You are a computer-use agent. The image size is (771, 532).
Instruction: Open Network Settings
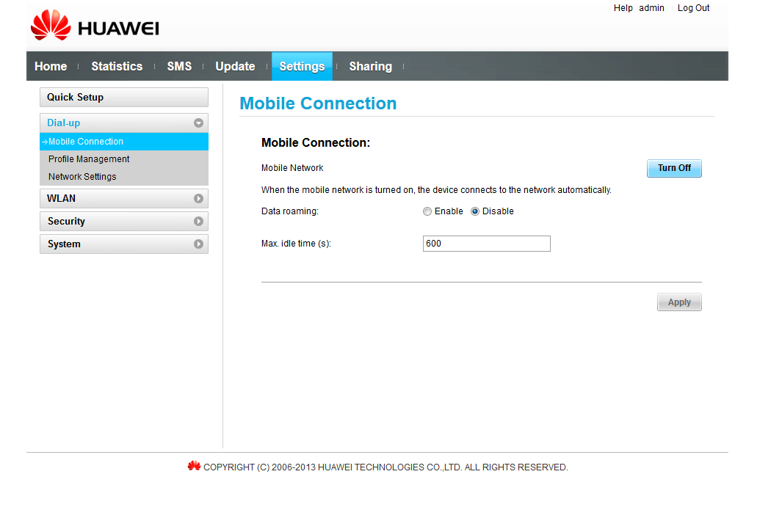(82, 177)
